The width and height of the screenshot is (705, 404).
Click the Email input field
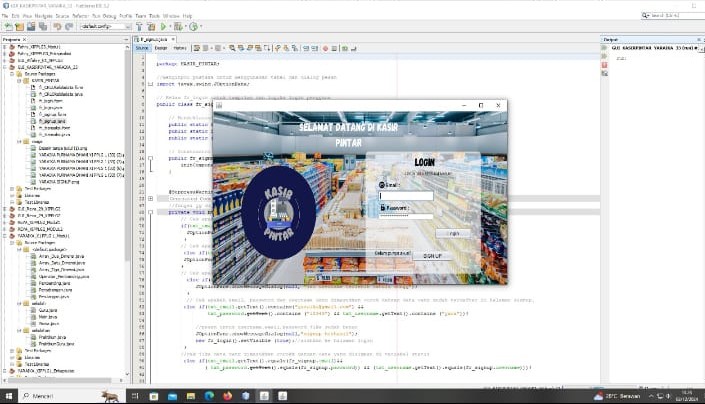pos(407,196)
